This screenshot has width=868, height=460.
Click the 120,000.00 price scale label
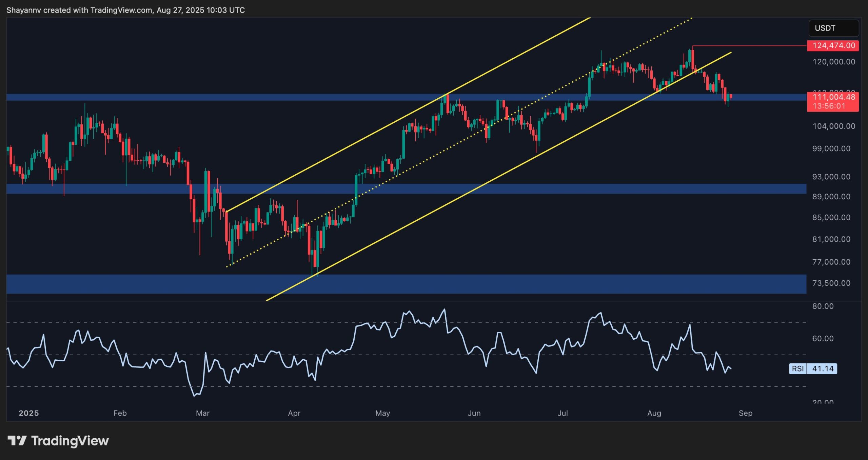point(834,62)
